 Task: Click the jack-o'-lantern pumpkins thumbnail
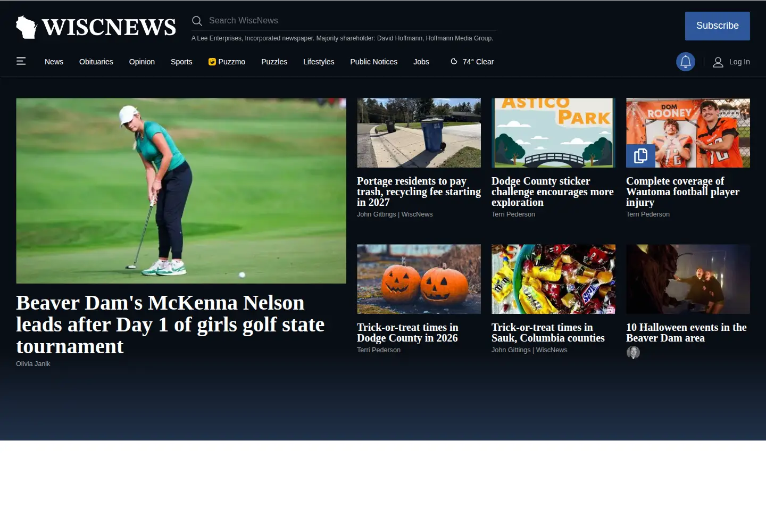419,279
